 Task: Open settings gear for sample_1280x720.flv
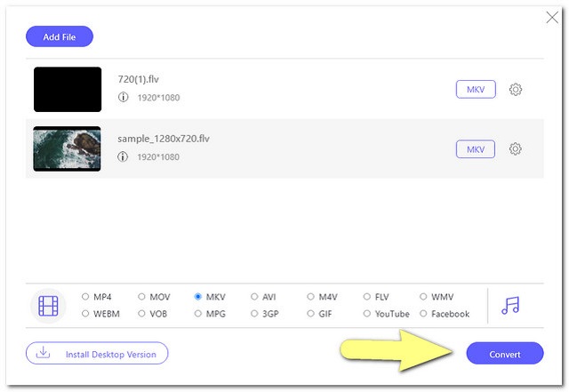click(x=515, y=149)
